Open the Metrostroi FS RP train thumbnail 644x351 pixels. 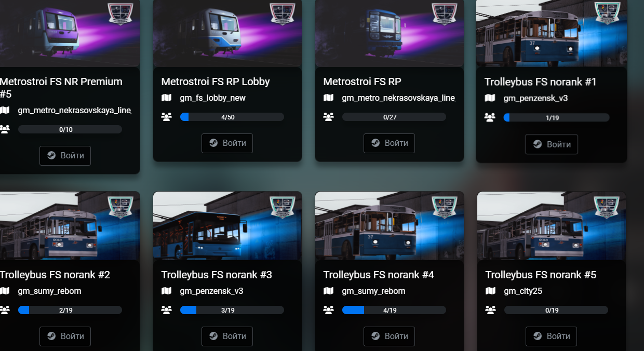click(390, 33)
